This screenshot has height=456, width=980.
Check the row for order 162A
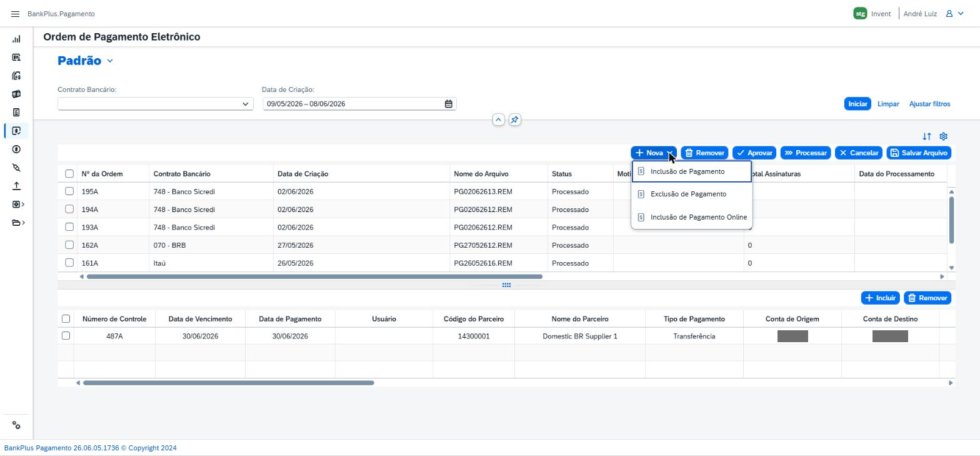pos(69,245)
